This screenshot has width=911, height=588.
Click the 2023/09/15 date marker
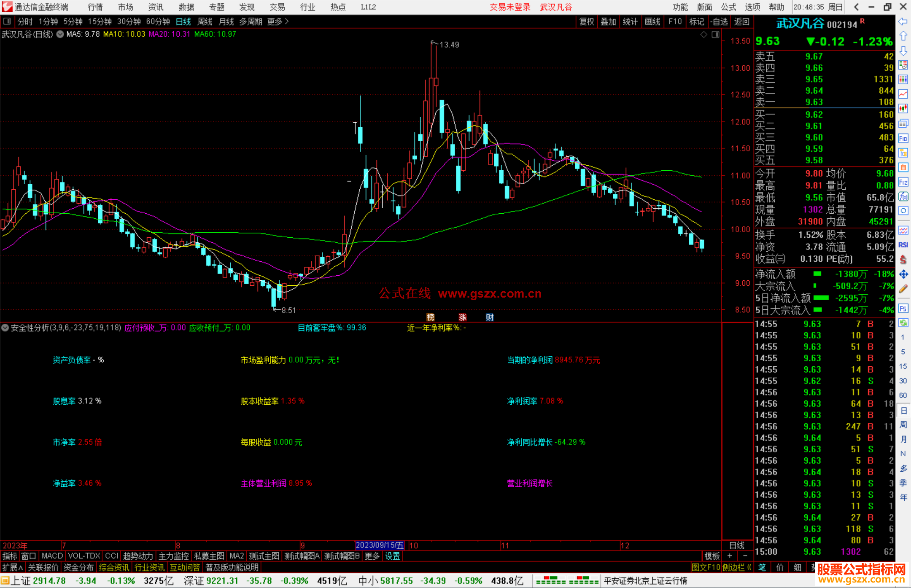pyautogui.click(x=380, y=545)
